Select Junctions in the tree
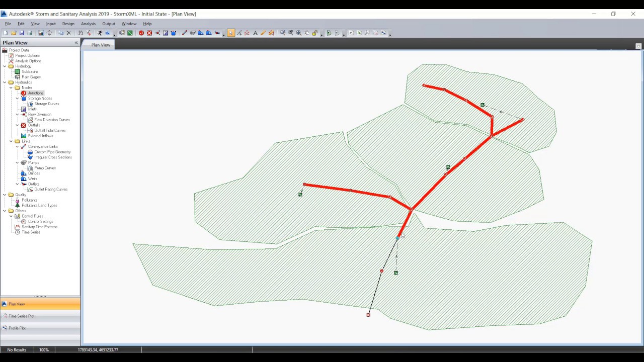 click(x=35, y=93)
